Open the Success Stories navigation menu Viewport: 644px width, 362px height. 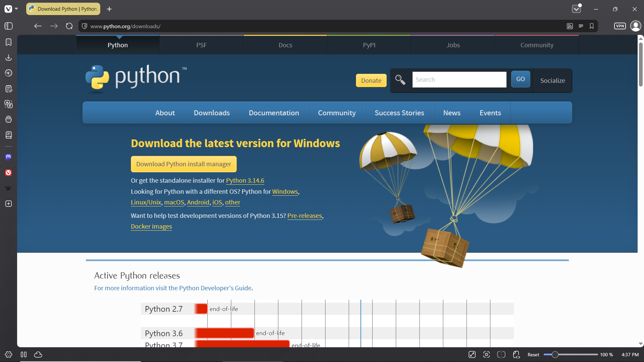tap(399, 113)
